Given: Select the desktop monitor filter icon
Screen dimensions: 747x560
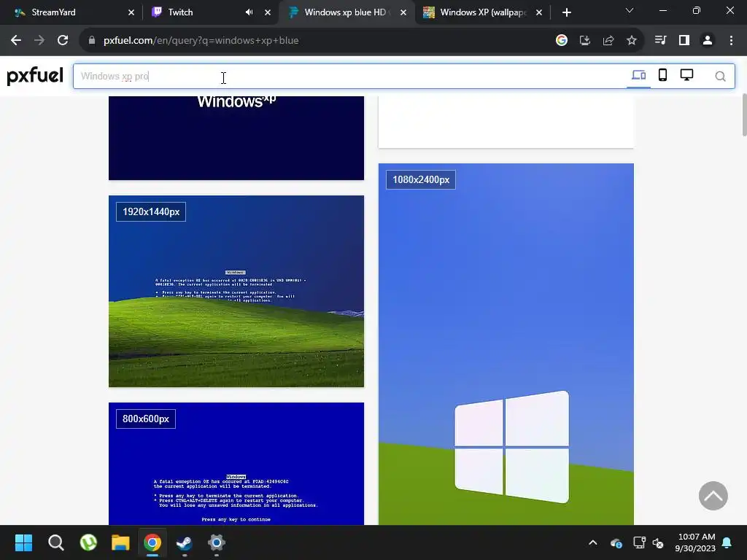Looking at the screenshot, I should tap(686, 75).
